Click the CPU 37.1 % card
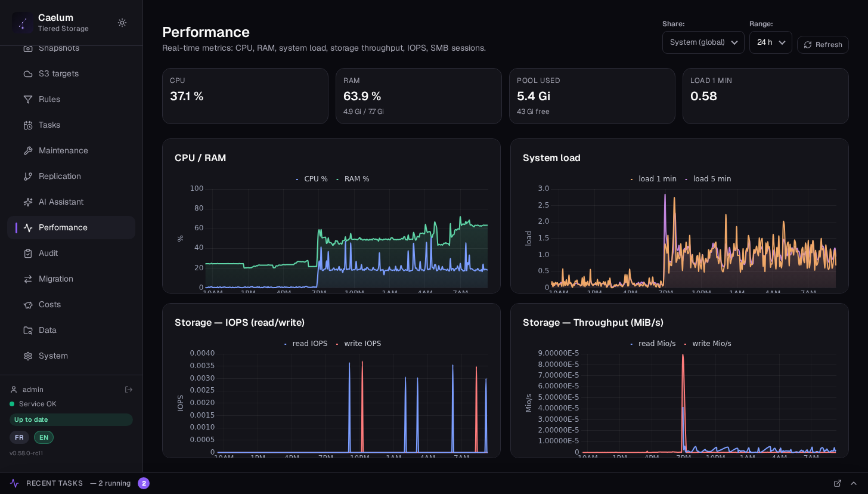The image size is (868, 494). click(245, 96)
